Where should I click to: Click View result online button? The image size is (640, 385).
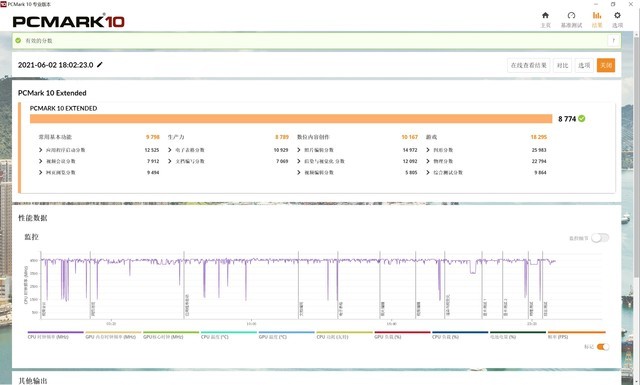tap(529, 65)
